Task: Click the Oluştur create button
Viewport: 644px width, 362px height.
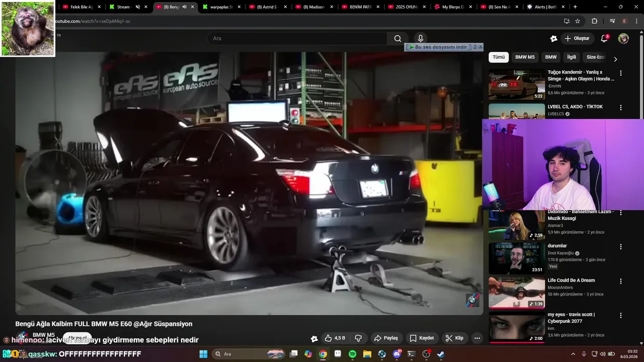Action: tap(577, 39)
